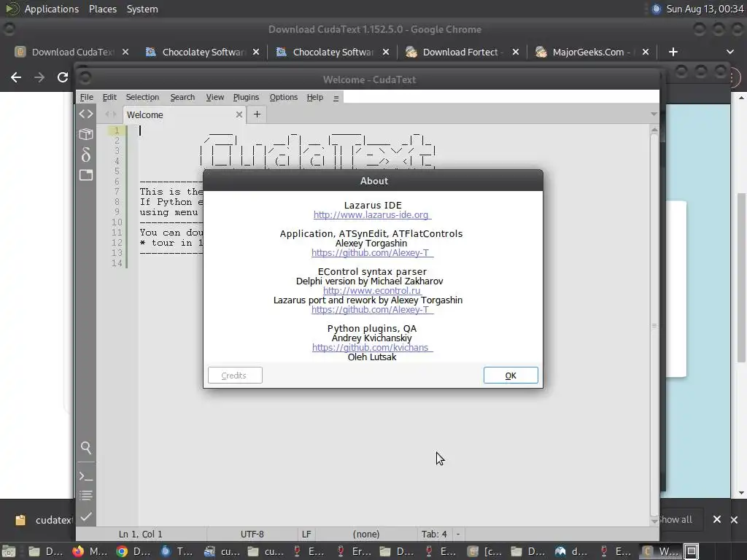Click the Chrome taskbar entry

[x=133, y=551]
